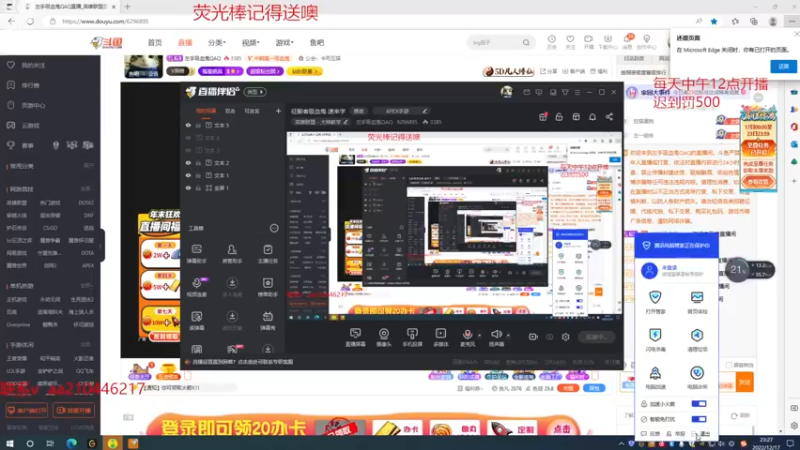The width and height of the screenshot is (800, 450).
Task: Mute the 扬声器 speaker
Action: (x=496, y=337)
